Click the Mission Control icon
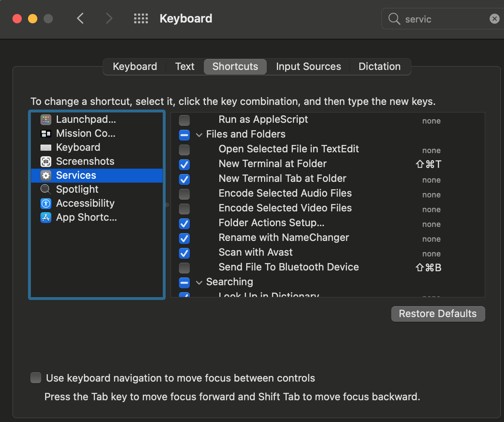 [x=46, y=134]
